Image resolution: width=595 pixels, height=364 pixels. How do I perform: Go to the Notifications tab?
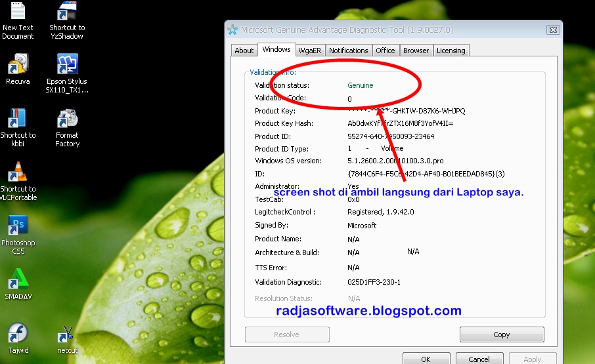click(x=348, y=51)
